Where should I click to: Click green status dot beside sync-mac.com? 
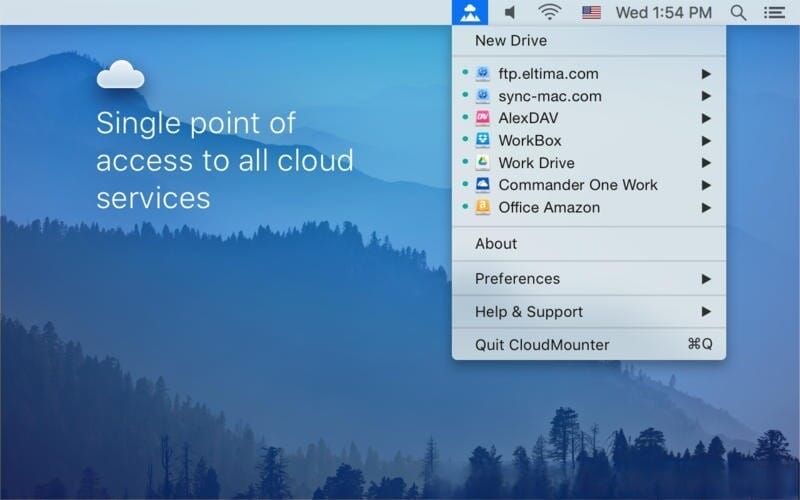(x=465, y=95)
